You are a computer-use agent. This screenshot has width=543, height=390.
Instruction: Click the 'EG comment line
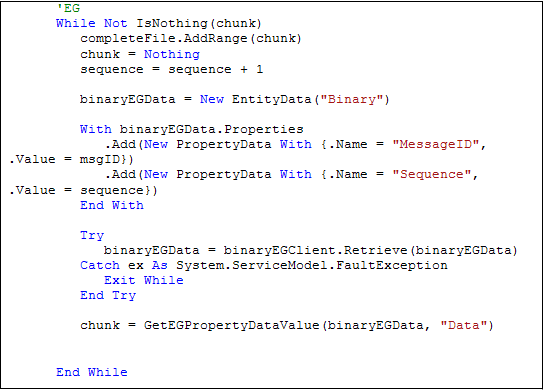click(68, 8)
